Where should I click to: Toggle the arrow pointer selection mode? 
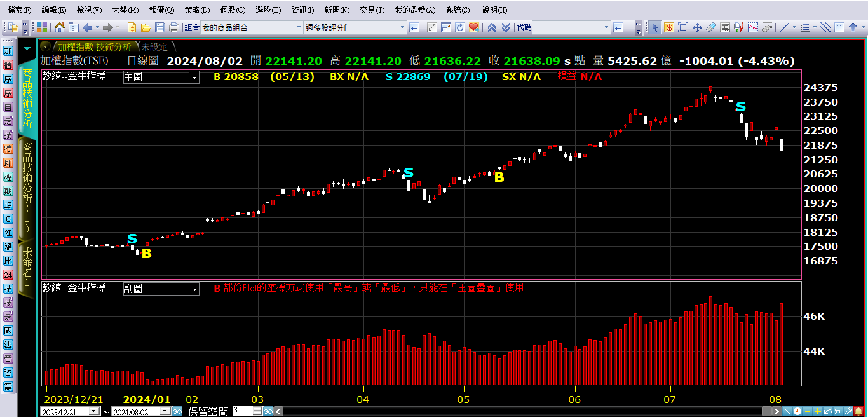point(655,27)
